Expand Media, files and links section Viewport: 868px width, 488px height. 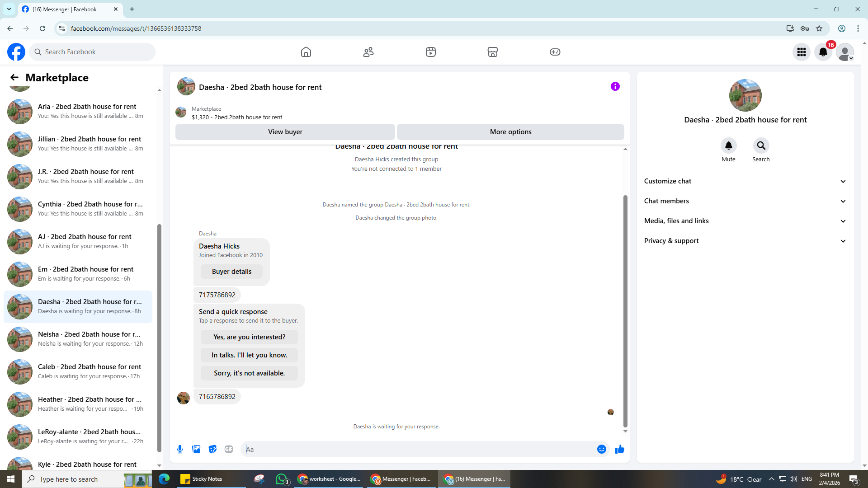745,221
